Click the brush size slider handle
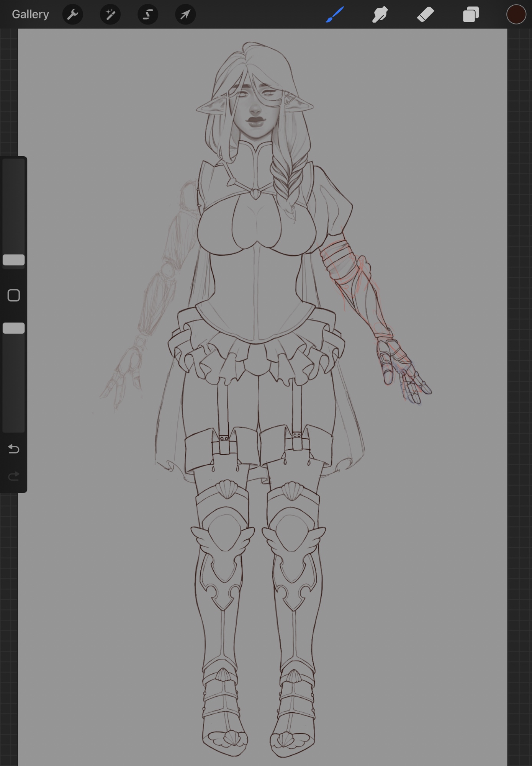This screenshot has width=532, height=766. pyautogui.click(x=14, y=260)
